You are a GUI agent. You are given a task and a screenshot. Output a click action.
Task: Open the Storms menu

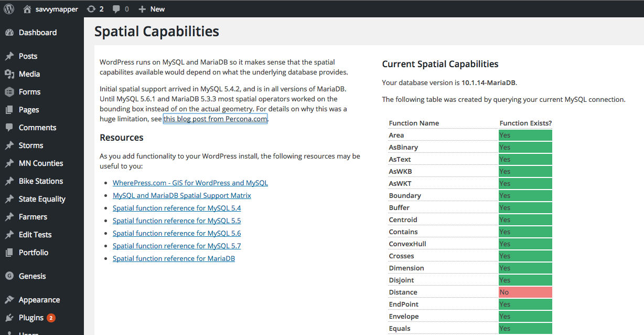coord(31,145)
